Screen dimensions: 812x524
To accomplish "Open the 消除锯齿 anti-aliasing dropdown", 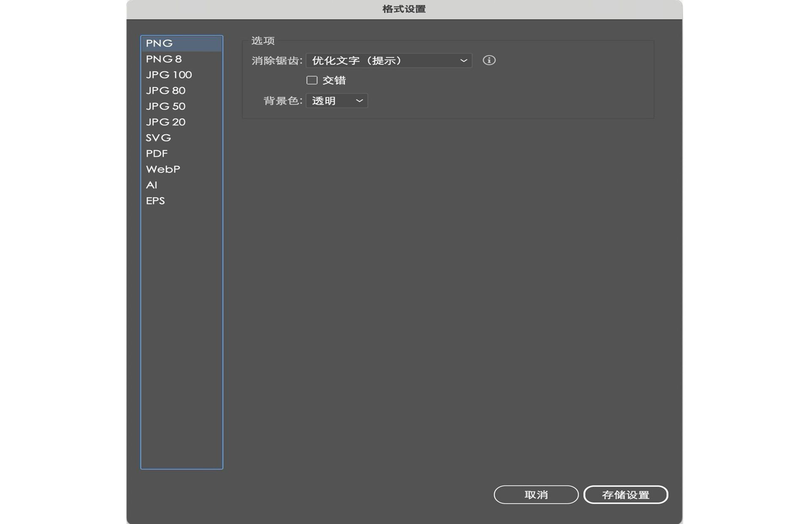I will [388, 60].
